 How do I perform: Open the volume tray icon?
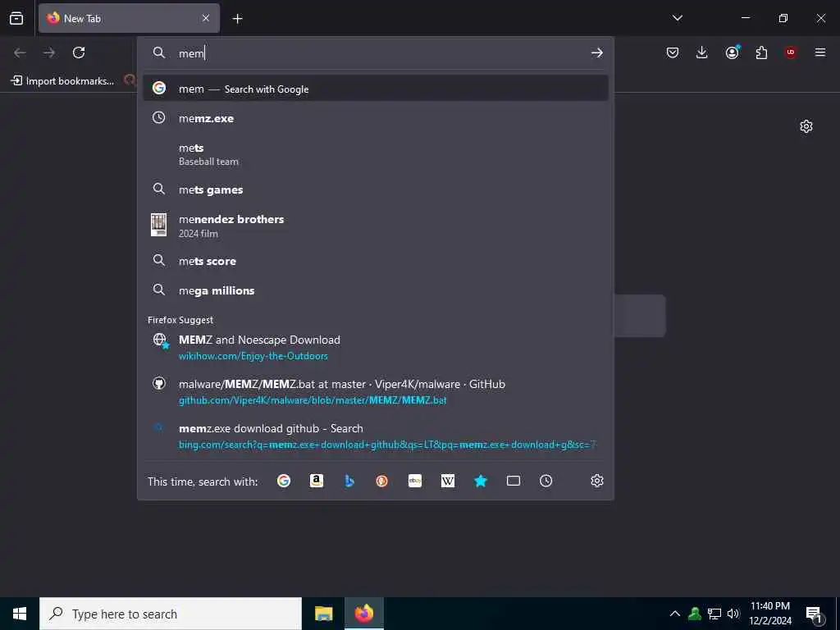point(733,614)
